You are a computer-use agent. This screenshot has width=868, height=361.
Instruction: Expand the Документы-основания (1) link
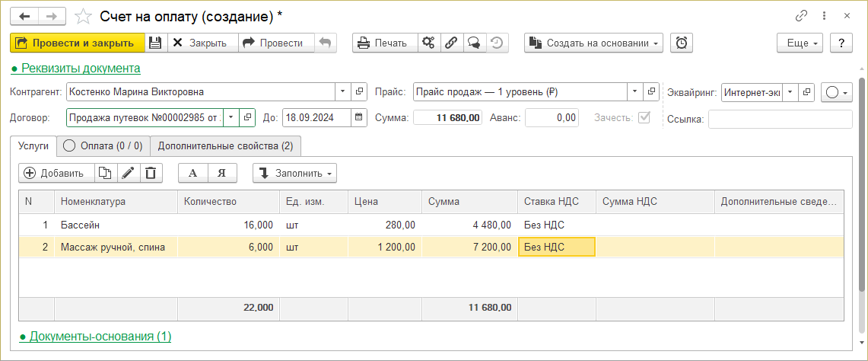pyautogui.click(x=95, y=336)
